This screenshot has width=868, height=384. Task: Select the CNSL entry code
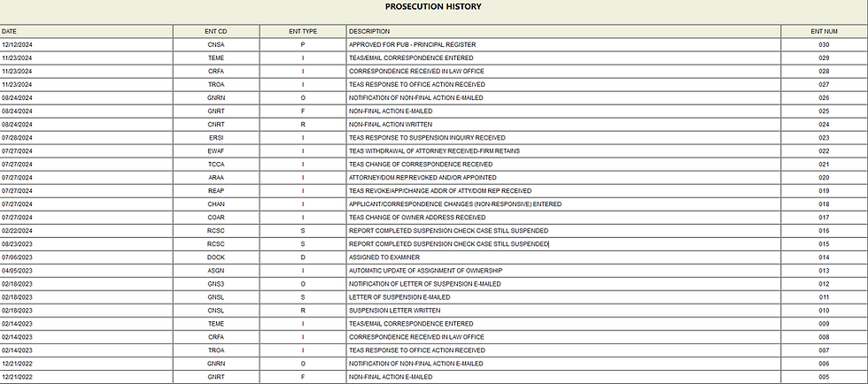click(216, 311)
